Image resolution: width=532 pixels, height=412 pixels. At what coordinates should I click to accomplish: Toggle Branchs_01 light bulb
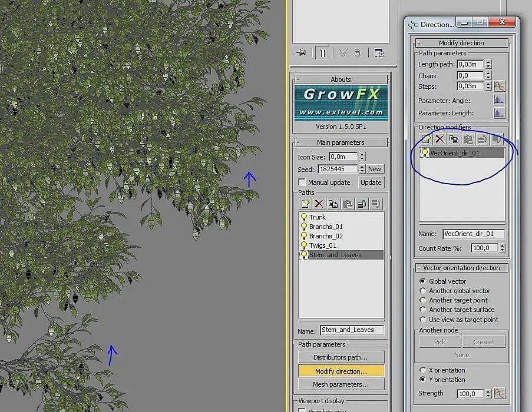pyautogui.click(x=304, y=227)
